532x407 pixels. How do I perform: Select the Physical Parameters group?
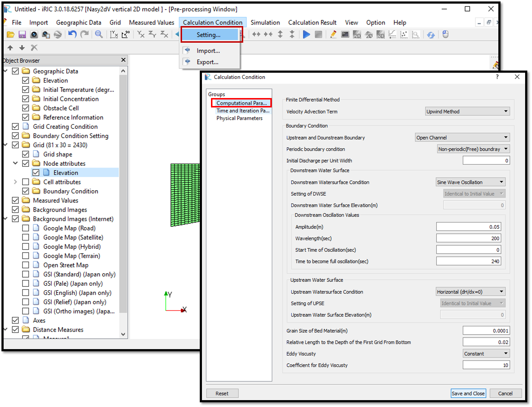pos(240,118)
